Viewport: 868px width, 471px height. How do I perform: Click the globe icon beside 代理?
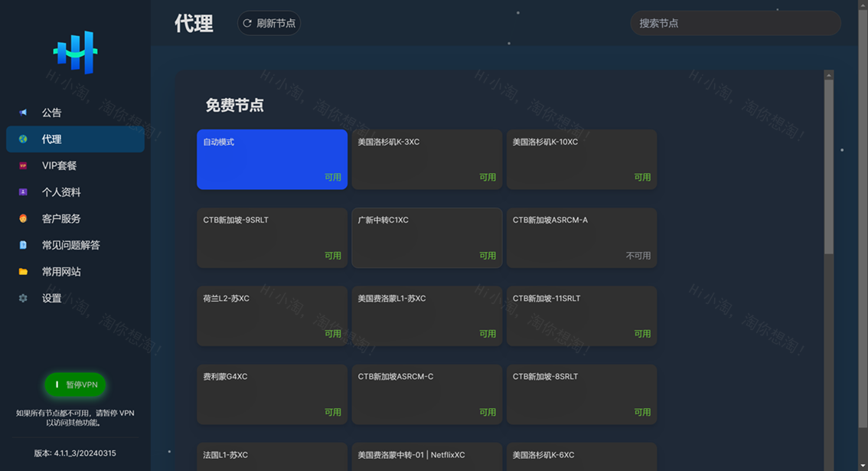[x=23, y=139]
